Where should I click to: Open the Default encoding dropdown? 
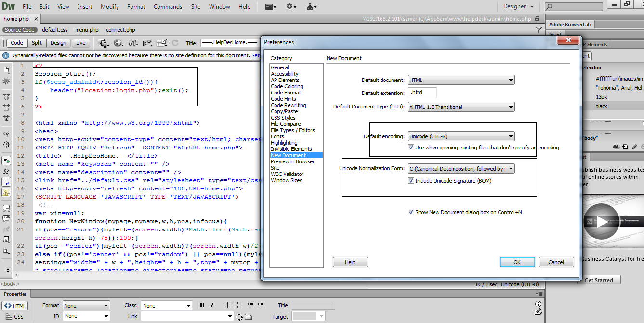pos(461,136)
